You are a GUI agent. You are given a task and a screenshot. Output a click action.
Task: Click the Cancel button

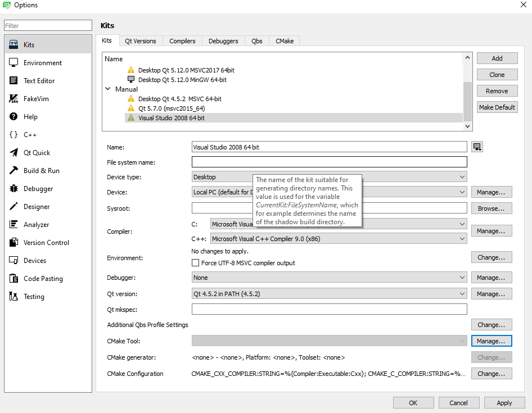[459, 403]
